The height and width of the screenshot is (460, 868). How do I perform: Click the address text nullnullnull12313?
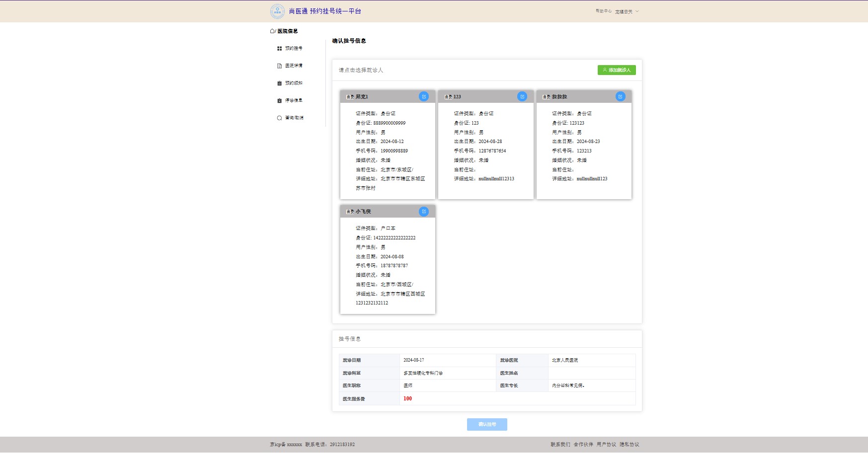tap(496, 179)
